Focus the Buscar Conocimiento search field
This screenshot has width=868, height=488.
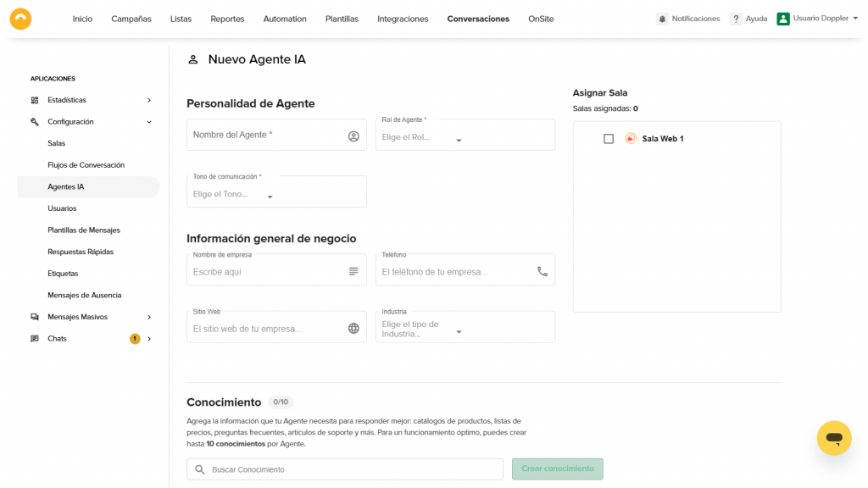pyautogui.click(x=344, y=469)
